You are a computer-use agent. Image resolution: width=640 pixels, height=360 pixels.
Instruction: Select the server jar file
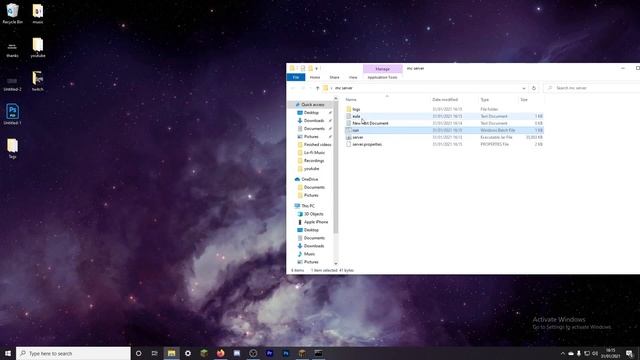click(x=444, y=137)
